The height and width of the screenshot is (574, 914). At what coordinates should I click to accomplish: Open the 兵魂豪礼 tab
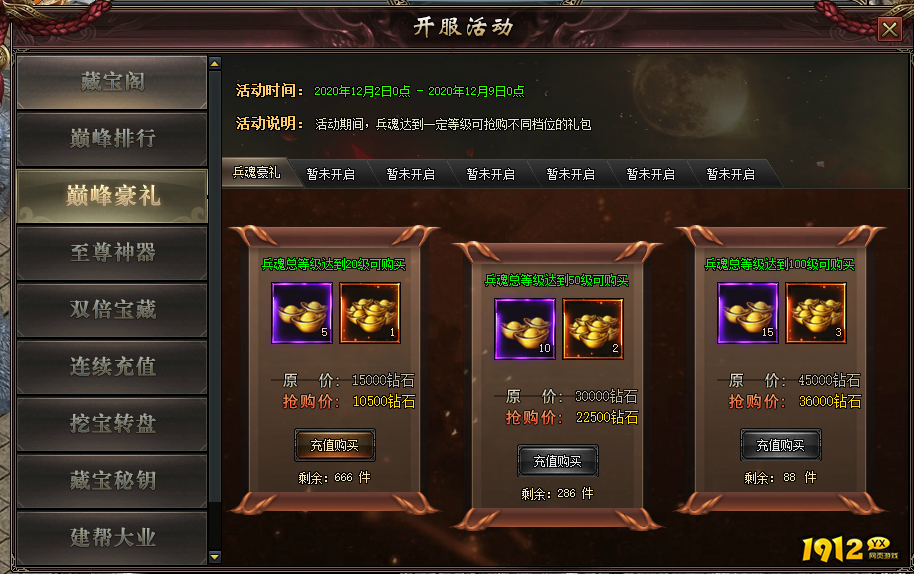point(257,172)
